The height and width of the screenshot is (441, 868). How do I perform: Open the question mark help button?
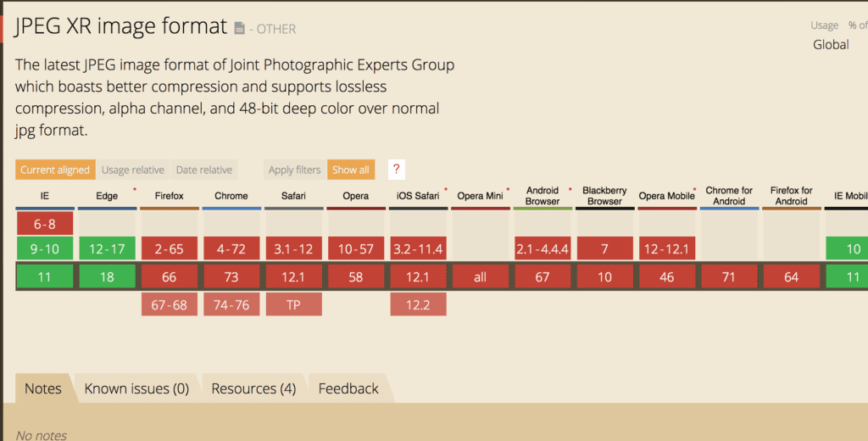(x=397, y=170)
